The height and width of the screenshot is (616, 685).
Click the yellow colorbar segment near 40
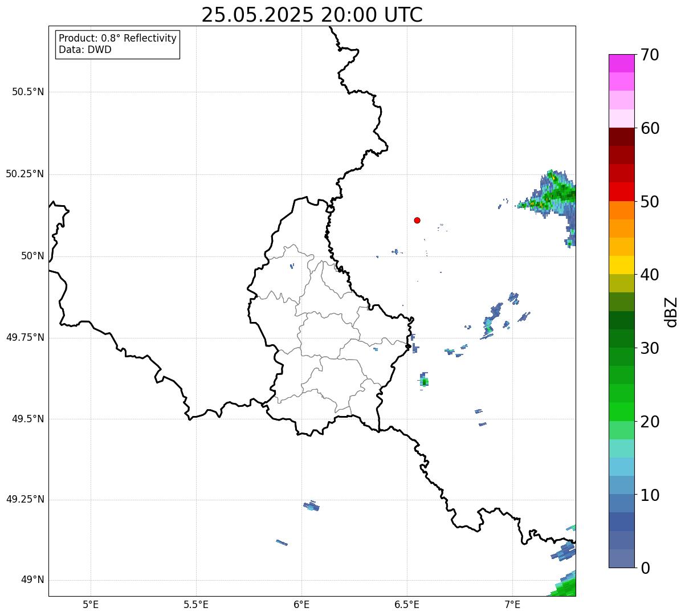[x=621, y=265]
